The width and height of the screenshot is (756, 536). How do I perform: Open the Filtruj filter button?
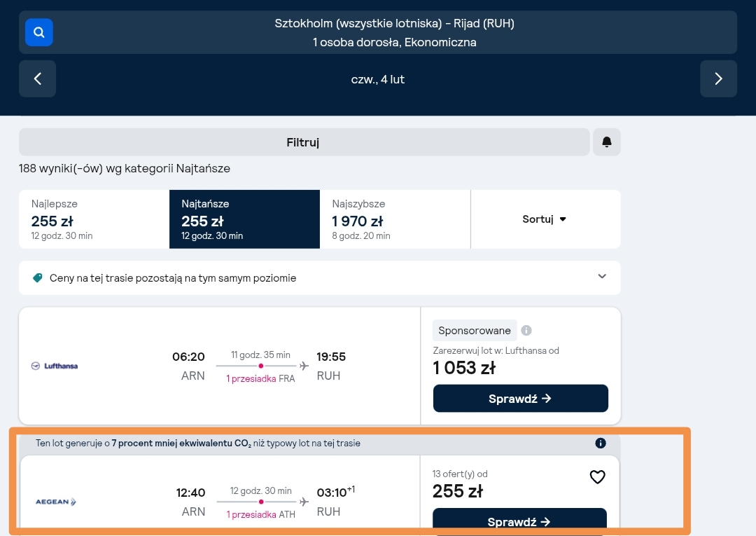pyautogui.click(x=304, y=142)
